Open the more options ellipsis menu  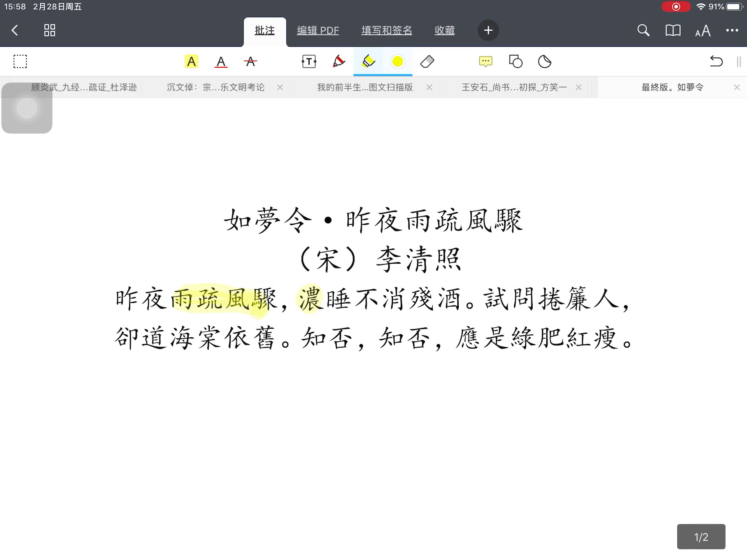click(x=732, y=30)
